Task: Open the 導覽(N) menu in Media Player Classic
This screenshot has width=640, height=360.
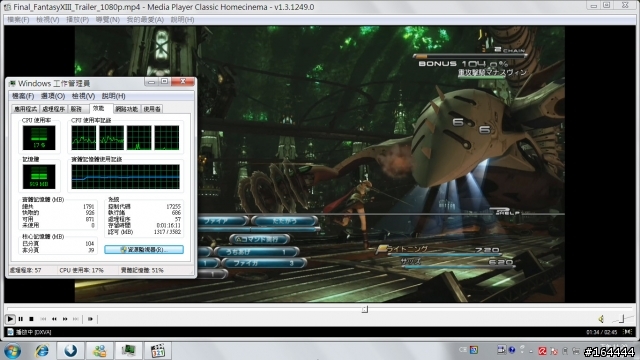Action: (x=108, y=20)
